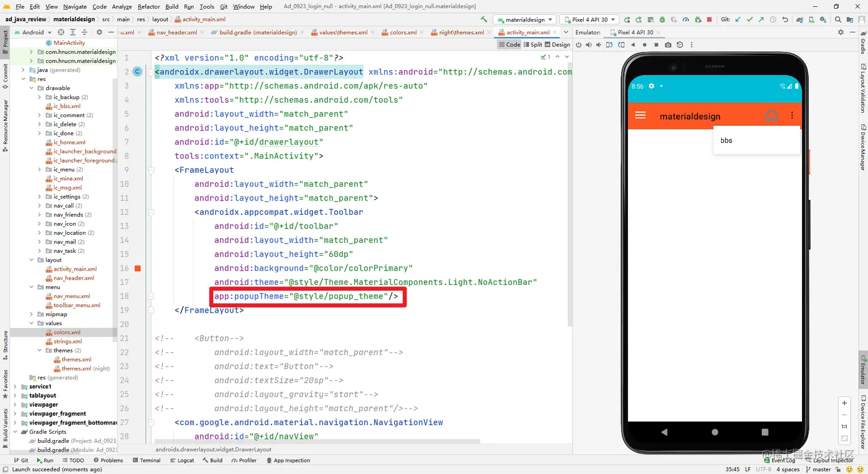Click the Make Project hammer icon
The height and width of the screenshot is (474, 868).
click(x=484, y=19)
